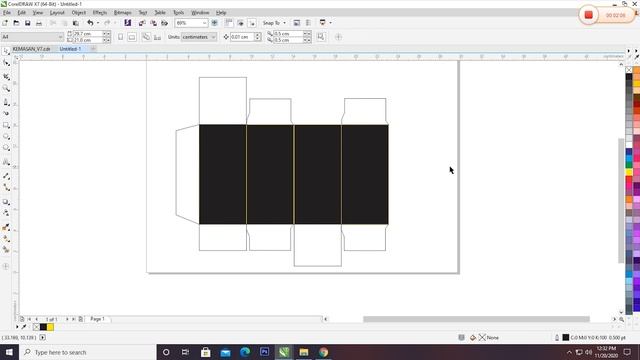640x360 pixels.
Task: Select the Polygon tool
Action: [6, 148]
